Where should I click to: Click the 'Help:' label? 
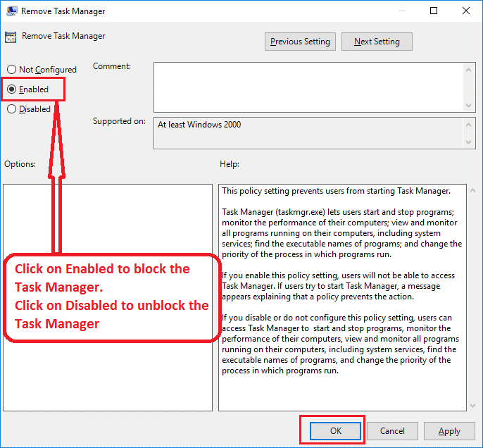pyautogui.click(x=230, y=164)
